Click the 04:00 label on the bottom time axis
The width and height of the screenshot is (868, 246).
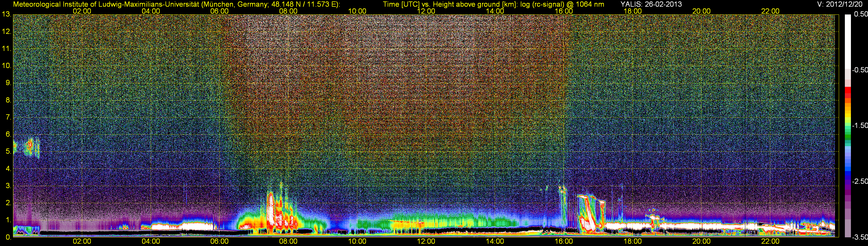(151, 241)
